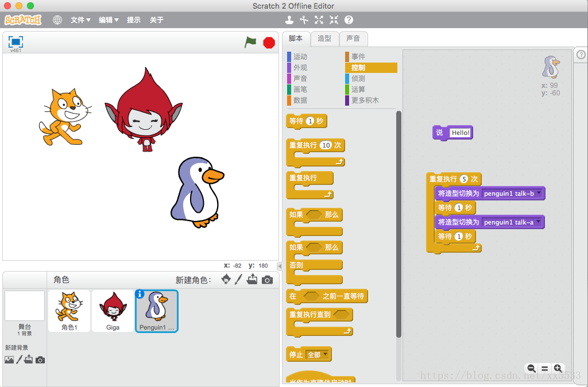Select the Delete scissors tool
The height and width of the screenshot is (387, 588).
pyautogui.click(x=304, y=20)
